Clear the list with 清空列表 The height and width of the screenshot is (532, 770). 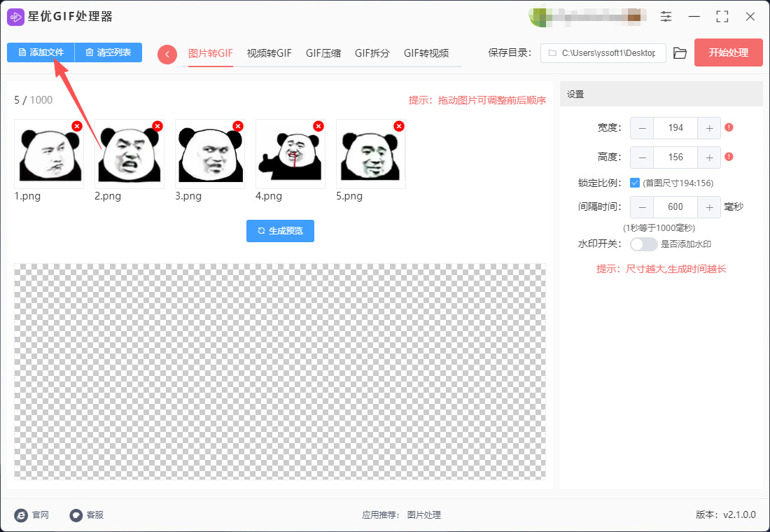108,52
